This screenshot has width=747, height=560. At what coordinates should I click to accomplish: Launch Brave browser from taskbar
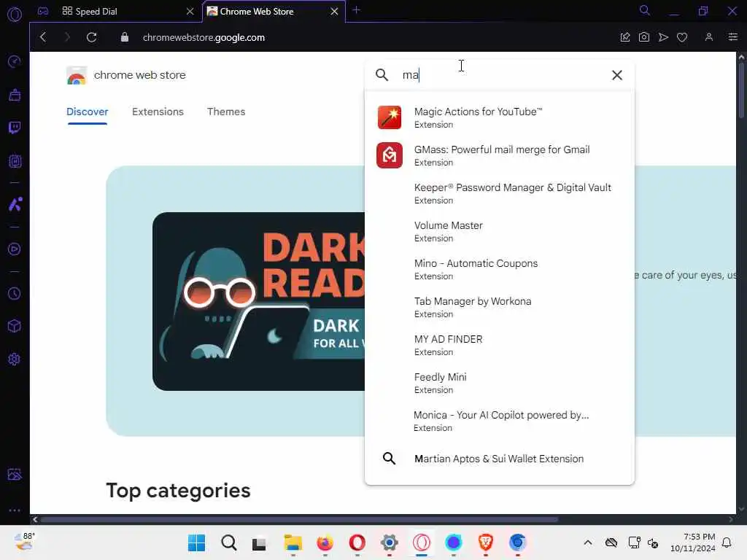pos(485,542)
